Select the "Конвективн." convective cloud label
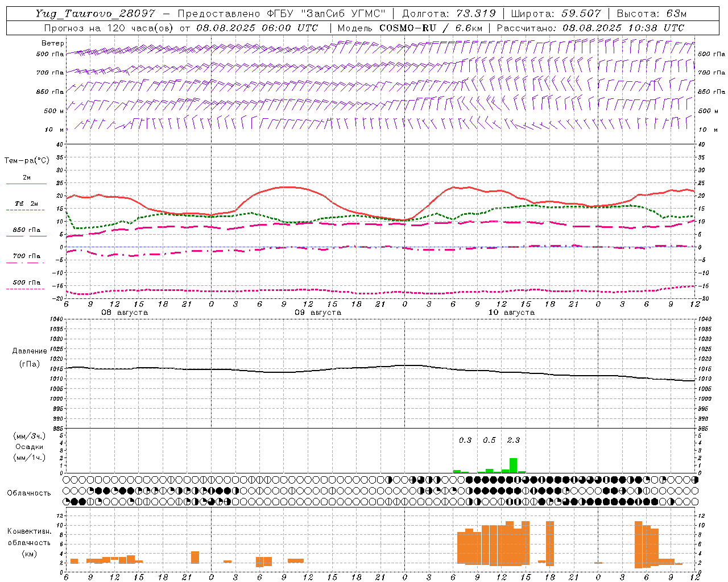Image resolution: width=728 pixels, height=582 pixels. coord(29,531)
